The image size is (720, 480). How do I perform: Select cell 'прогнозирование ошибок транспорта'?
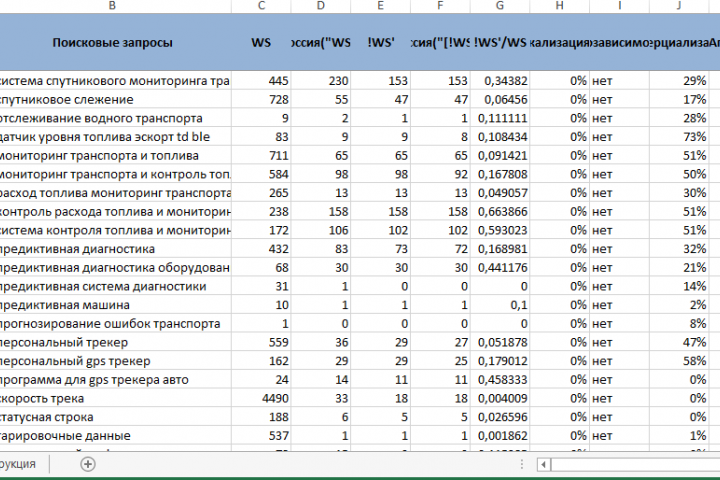tap(115, 324)
